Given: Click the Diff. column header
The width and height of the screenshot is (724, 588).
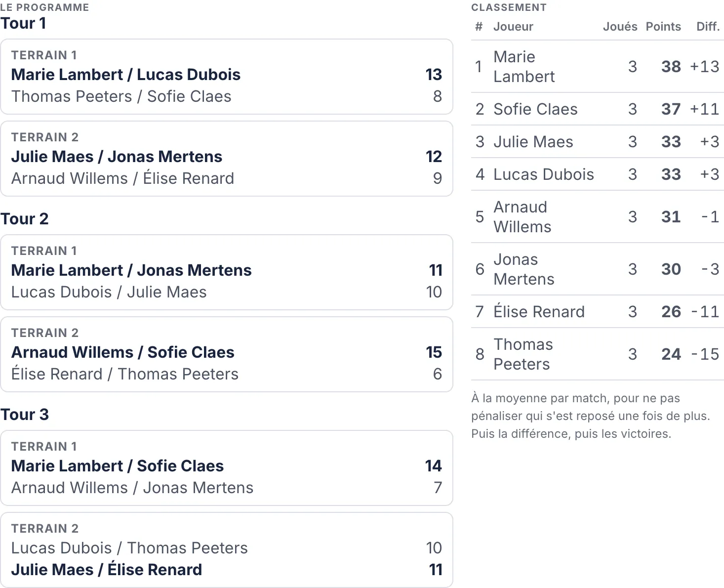Looking at the screenshot, I should [x=708, y=27].
